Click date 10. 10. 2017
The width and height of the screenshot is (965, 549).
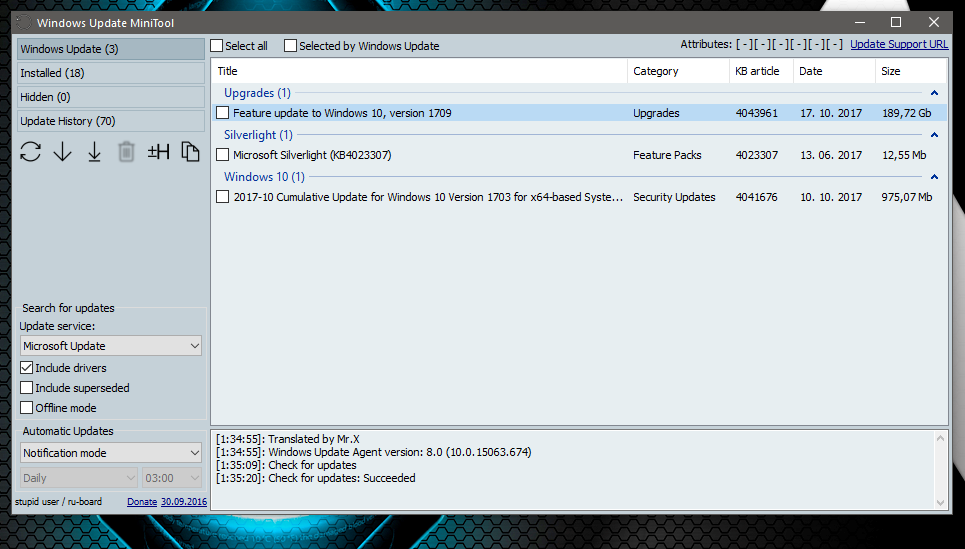click(x=831, y=197)
